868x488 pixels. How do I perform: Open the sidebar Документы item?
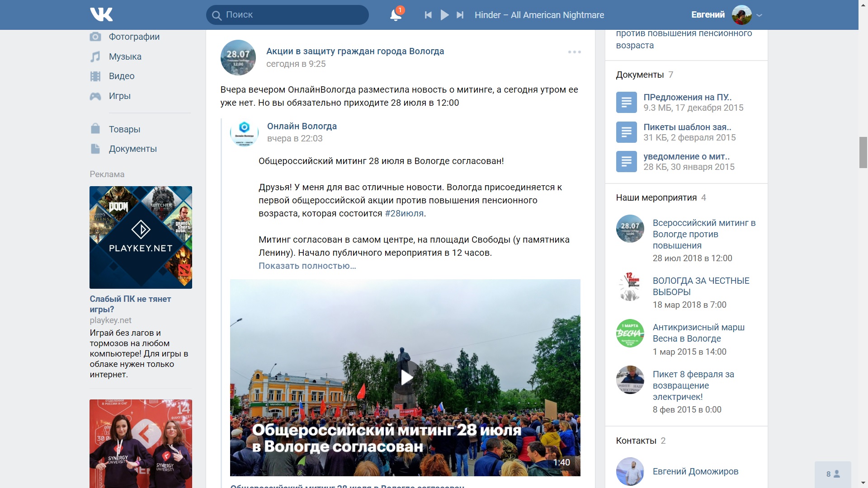[132, 149]
